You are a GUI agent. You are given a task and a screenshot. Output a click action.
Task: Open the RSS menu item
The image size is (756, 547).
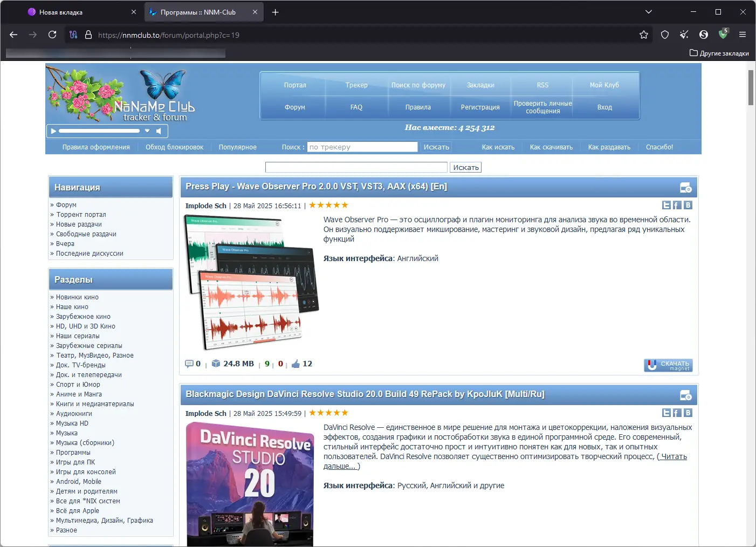[x=542, y=85]
